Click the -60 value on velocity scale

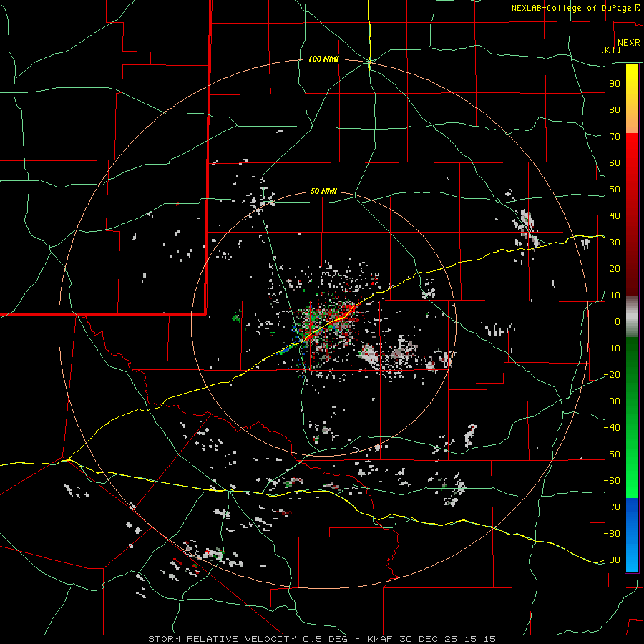pos(612,481)
